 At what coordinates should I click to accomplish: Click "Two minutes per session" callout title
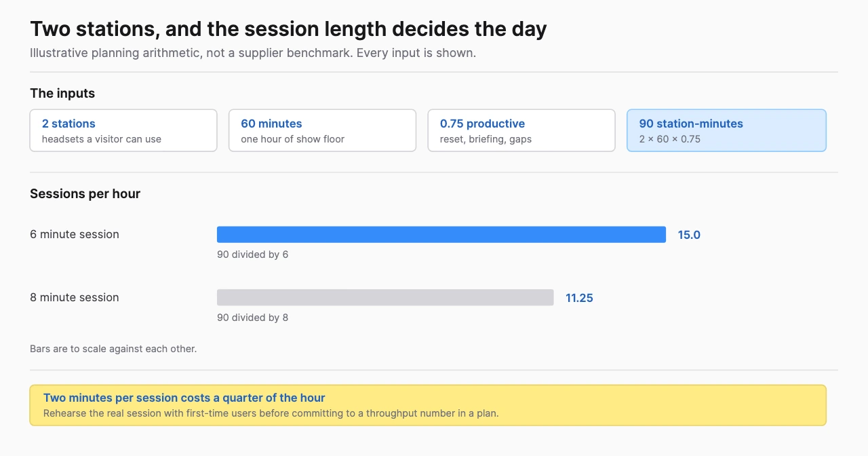[x=184, y=398]
